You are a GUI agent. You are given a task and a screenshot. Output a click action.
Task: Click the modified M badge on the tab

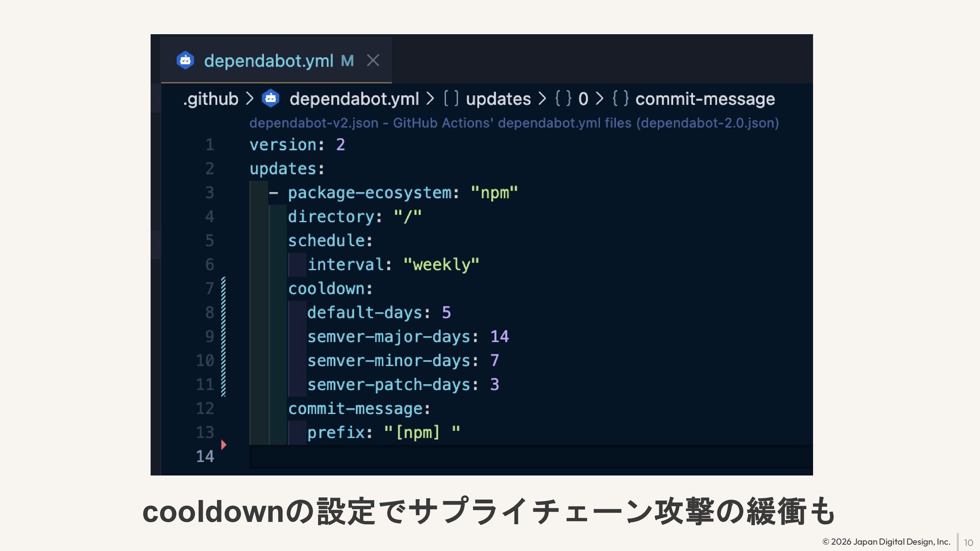pyautogui.click(x=348, y=61)
